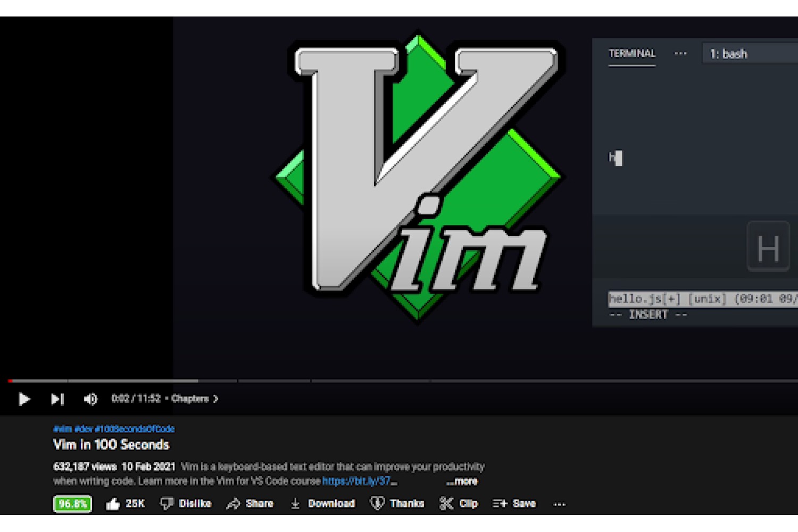Click the H key overlay in video
The image size is (798, 532).
tap(768, 247)
